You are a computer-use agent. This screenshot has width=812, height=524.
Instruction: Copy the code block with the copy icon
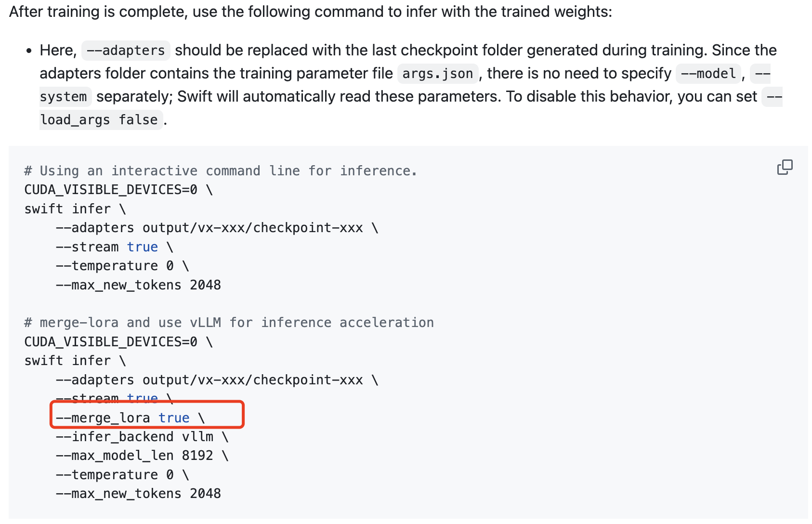click(785, 167)
